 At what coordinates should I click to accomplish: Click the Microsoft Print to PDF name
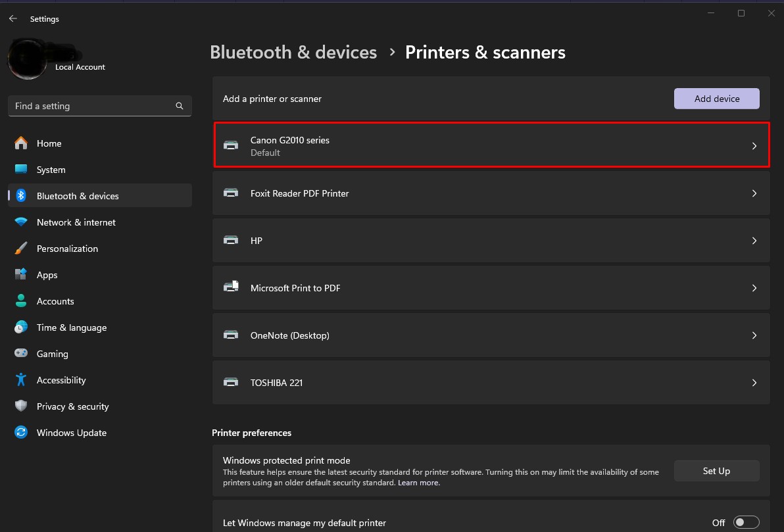tap(295, 288)
